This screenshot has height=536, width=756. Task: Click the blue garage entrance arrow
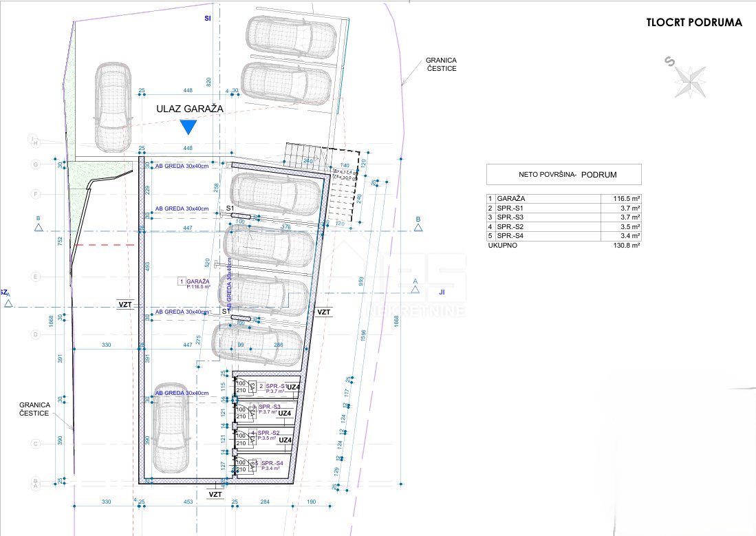tap(188, 127)
